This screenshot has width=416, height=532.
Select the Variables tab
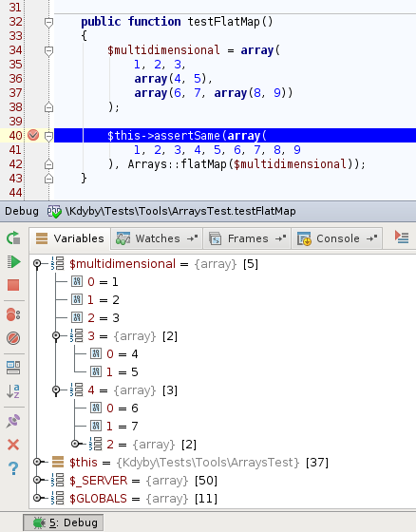pyautogui.click(x=69, y=238)
